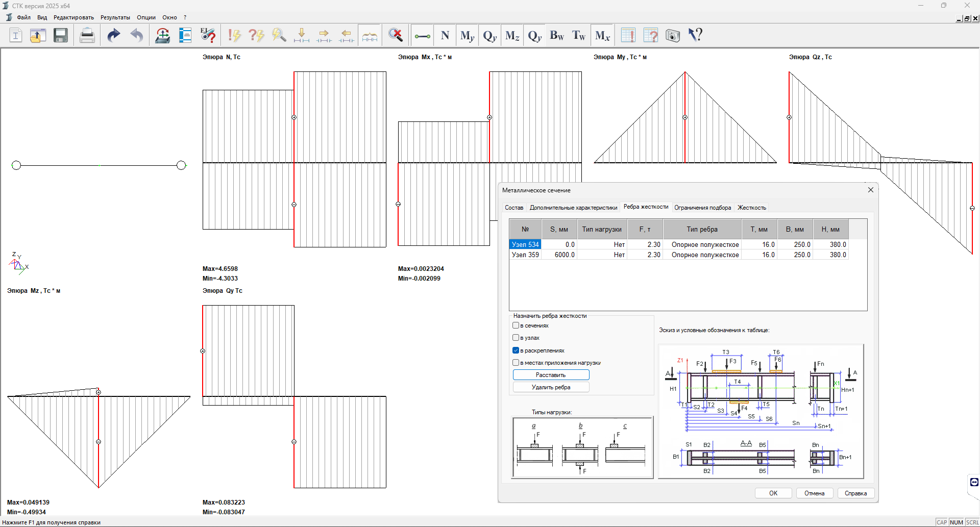Uncheck the 'в раскреплениях' checkbox

click(x=516, y=350)
